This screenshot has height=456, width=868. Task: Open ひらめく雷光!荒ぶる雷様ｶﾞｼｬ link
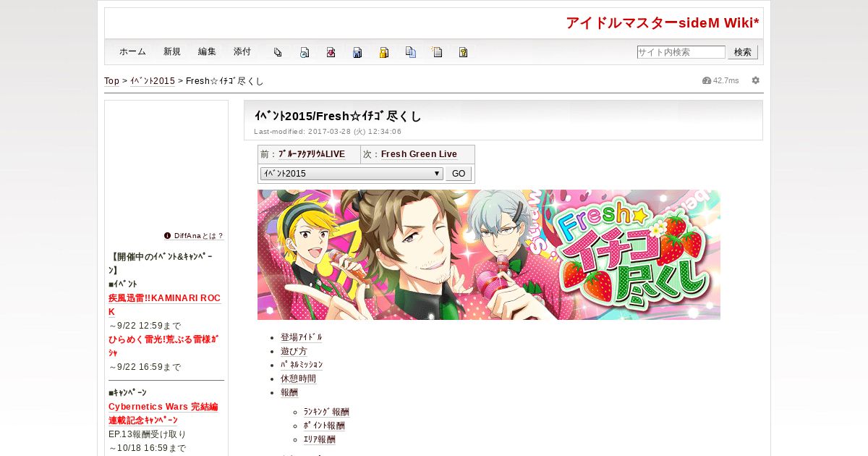click(x=163, y=346)
